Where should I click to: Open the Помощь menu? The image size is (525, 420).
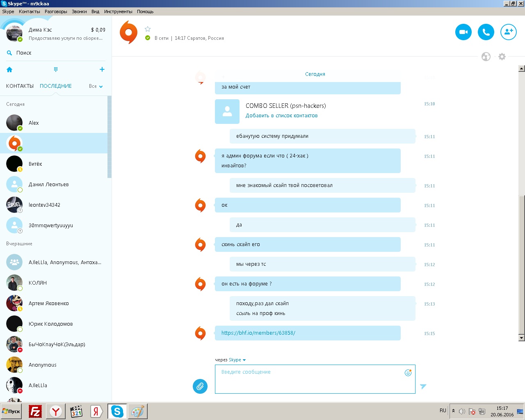point(145,11)
